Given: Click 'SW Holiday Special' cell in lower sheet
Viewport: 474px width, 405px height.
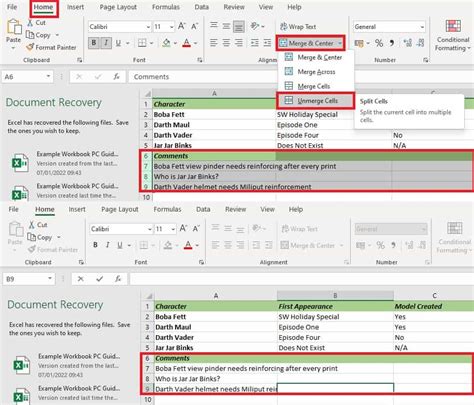Looking at the screenshot, I should [335, 317].
